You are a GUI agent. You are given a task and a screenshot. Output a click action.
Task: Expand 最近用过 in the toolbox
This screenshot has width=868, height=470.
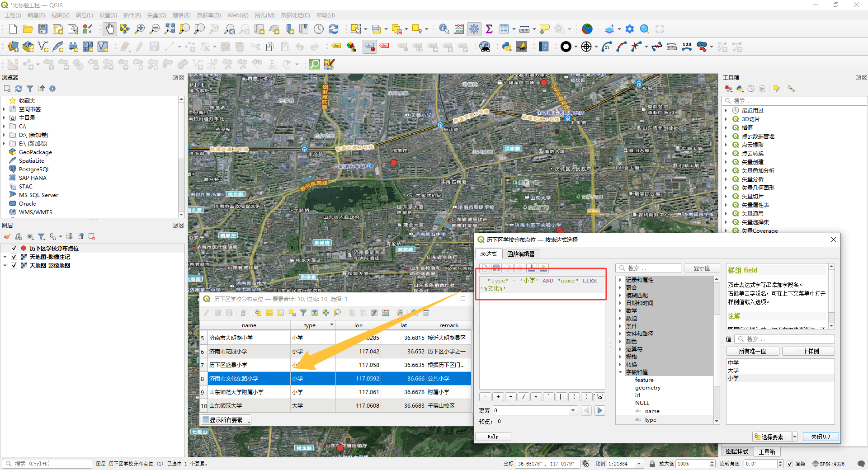tap(726, 111)
